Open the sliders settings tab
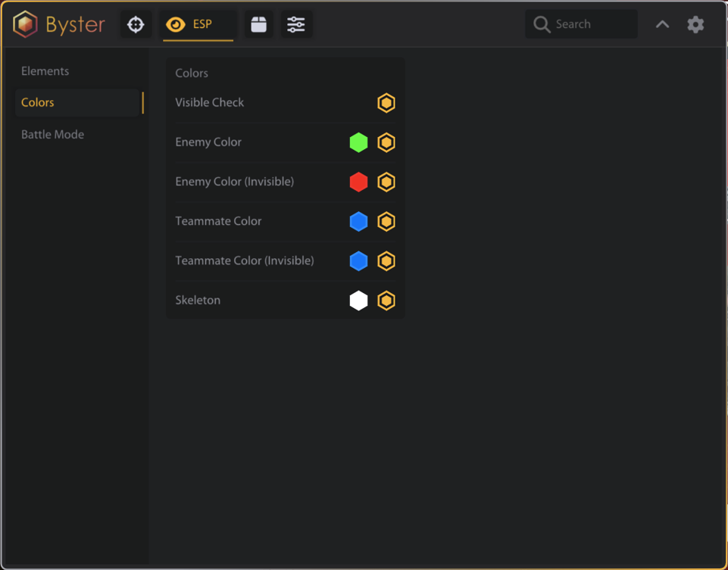728x570 pixels. (296, 24)
